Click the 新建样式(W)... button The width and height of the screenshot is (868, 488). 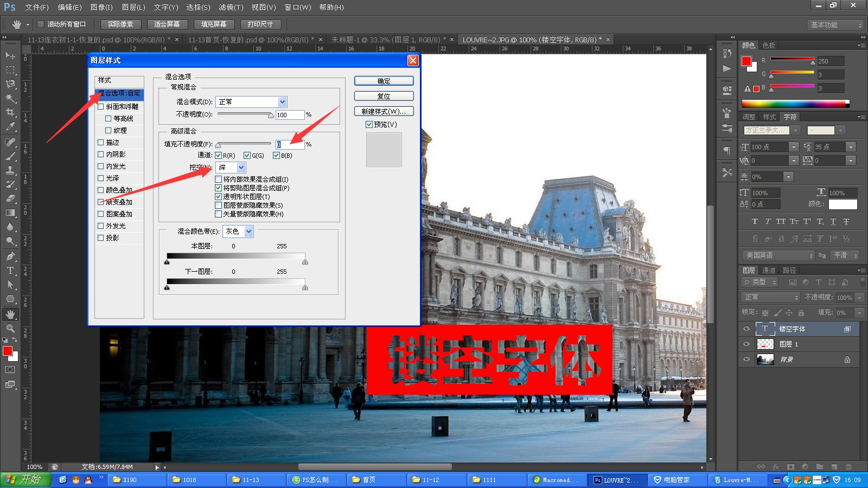[x=384, y=111]
